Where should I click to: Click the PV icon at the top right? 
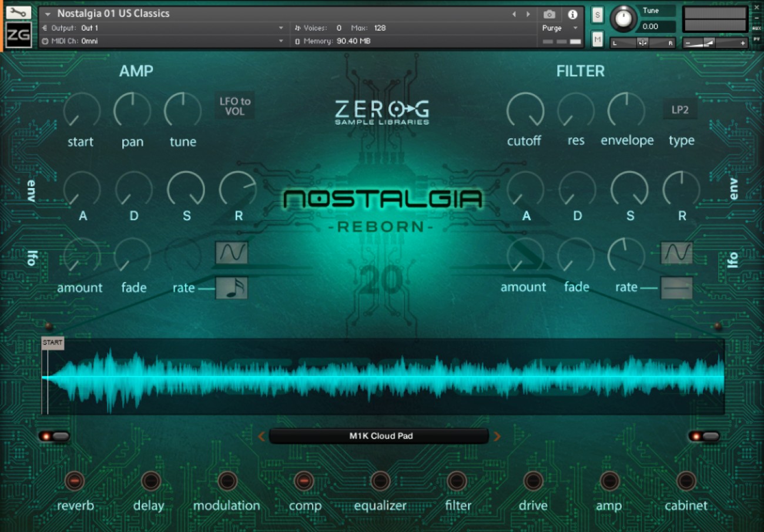(x=757, y=37)
